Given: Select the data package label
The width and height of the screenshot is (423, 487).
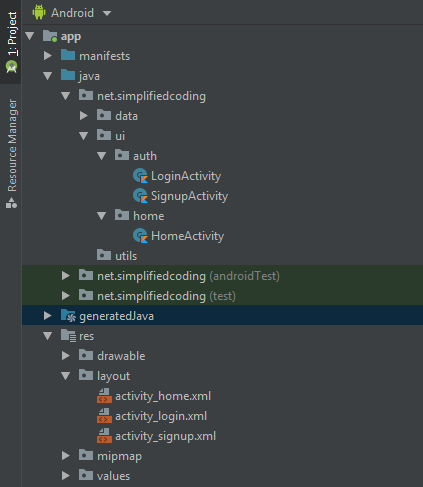Looking at the screenshot, I should tap(126, 116).
